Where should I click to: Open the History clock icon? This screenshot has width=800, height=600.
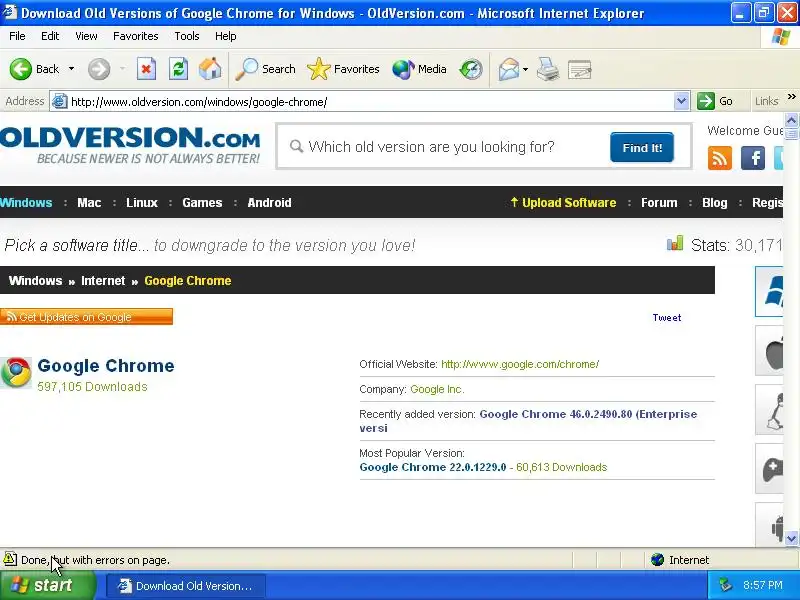click(x=470, y=69)
